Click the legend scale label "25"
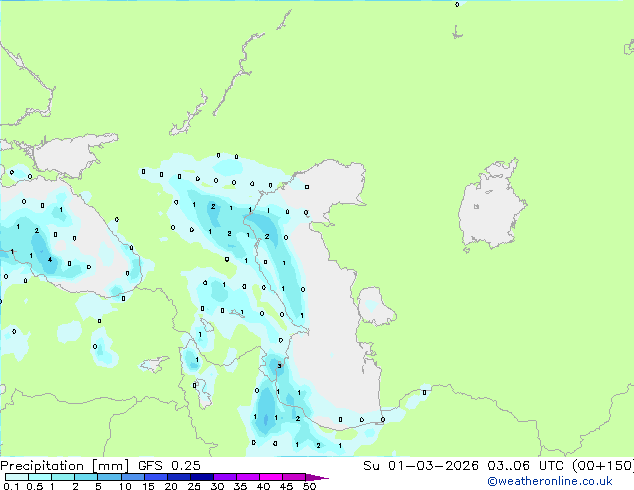 (194, 486)
